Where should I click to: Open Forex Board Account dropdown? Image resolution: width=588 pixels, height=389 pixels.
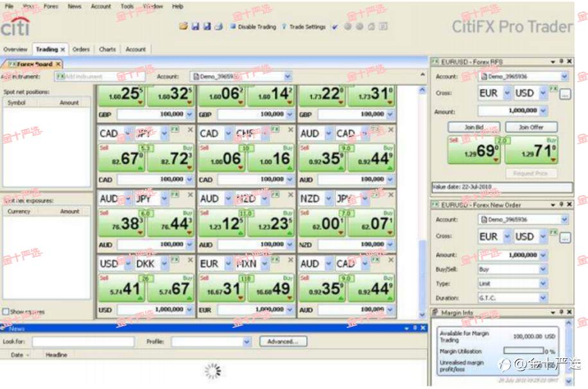click(x=288, y=76)
